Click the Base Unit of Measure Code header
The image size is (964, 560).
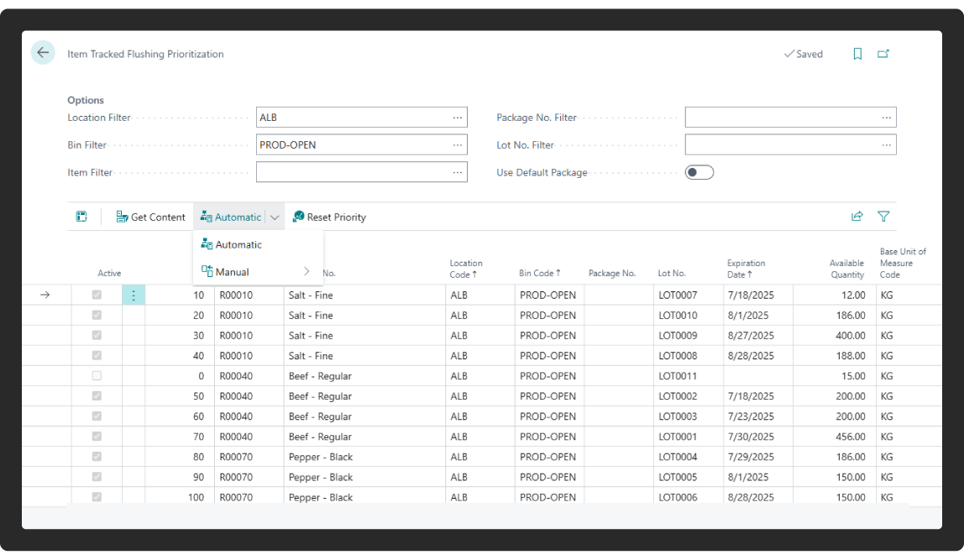click(903, 263)
